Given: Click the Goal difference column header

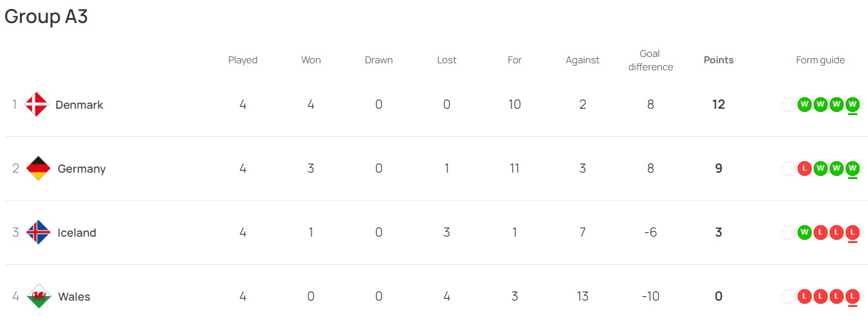Looking at the screenshot, I should click(x=651, y=60).
